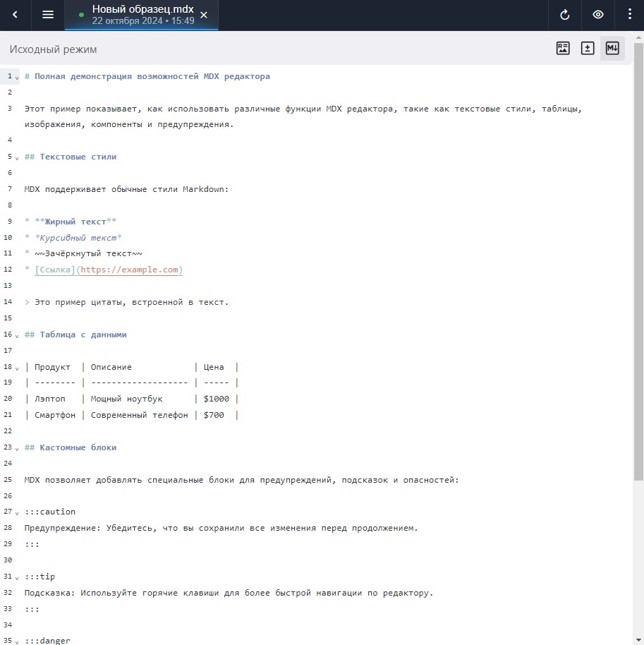The height and width of the screenshot is (645, 644).
Task: Select the Новый образец.mdx tab
Action: [142, 15]
